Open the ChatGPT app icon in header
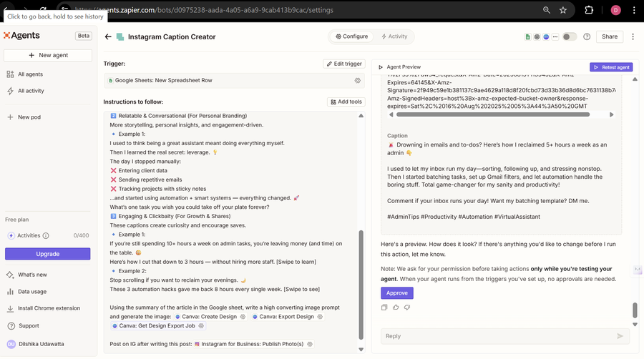This screenshot has height=359, width=644. point(537,37)
